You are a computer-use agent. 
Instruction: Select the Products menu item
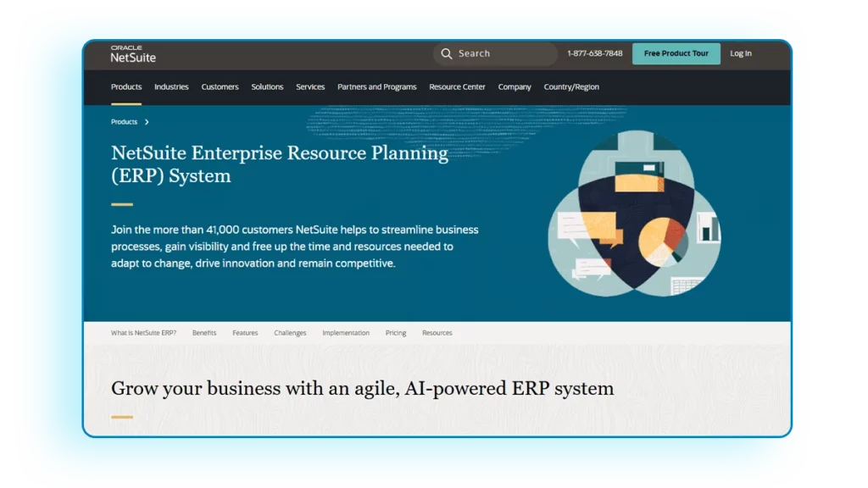(x=125, y=86)
